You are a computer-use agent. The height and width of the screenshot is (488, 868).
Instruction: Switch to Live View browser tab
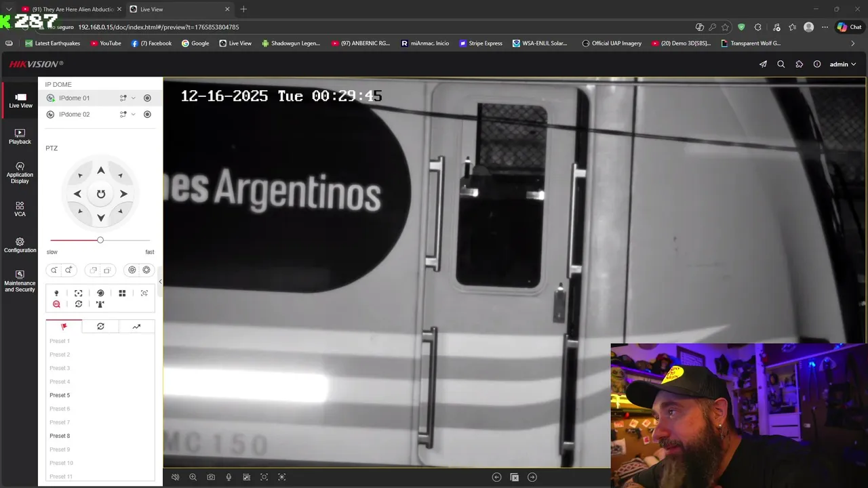(180, 9)
